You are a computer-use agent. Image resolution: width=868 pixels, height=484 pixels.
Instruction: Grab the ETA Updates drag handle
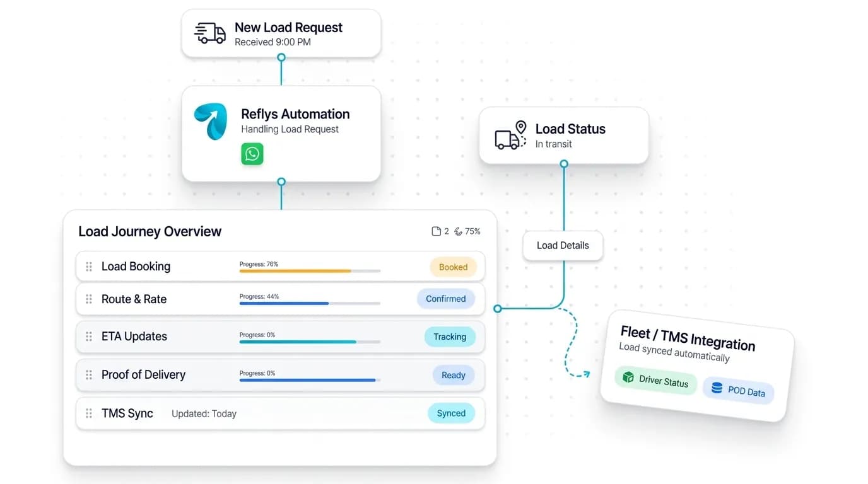click(x=89, y=337)
